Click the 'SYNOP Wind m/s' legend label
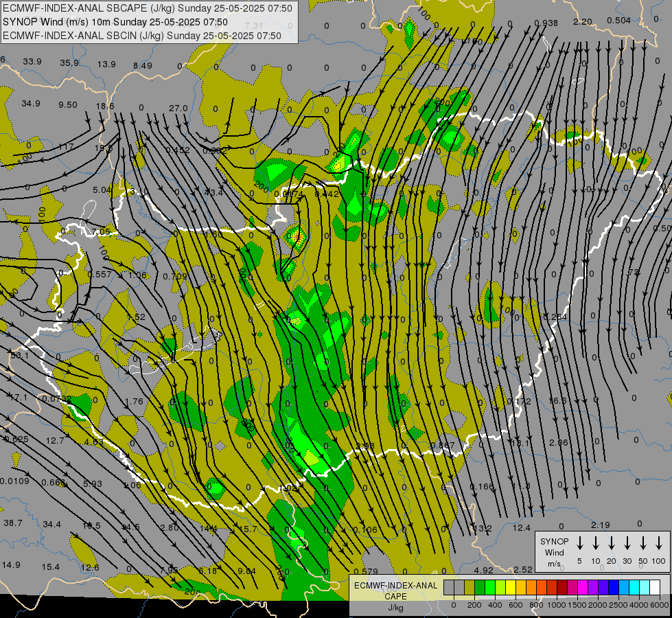This screenshot has height=618, width=672. point(554,552)
